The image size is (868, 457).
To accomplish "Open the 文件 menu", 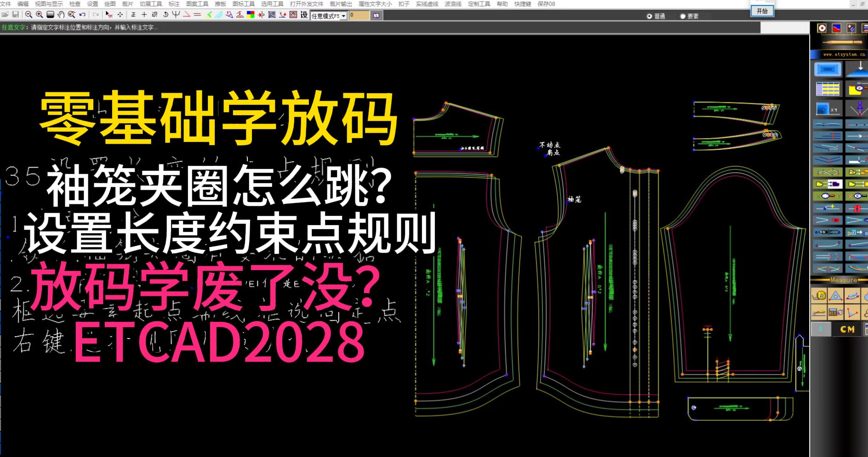I will pos(6,4).
